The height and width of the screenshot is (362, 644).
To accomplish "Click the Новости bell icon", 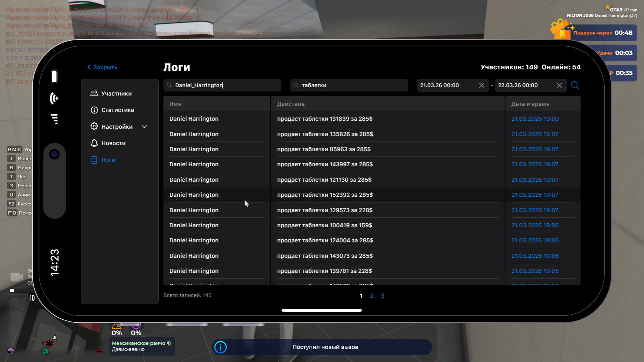I will coord(94,143).
